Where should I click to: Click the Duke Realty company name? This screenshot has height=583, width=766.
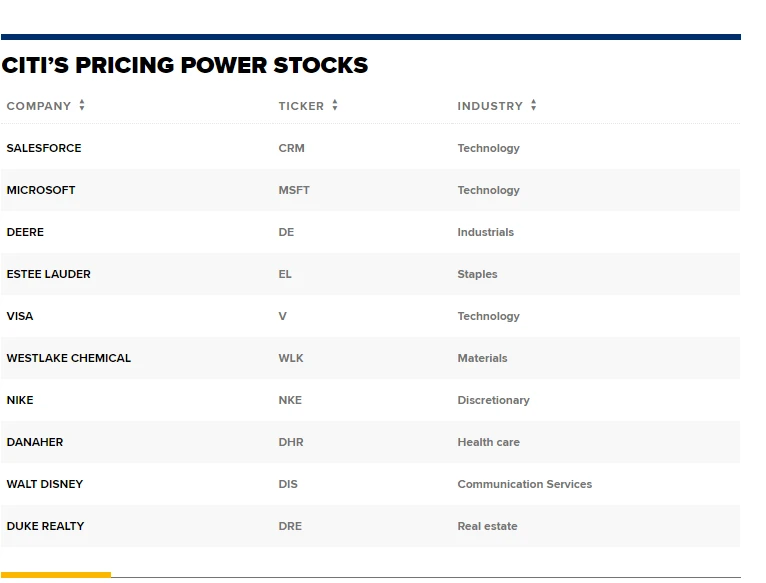pos(45,526)
